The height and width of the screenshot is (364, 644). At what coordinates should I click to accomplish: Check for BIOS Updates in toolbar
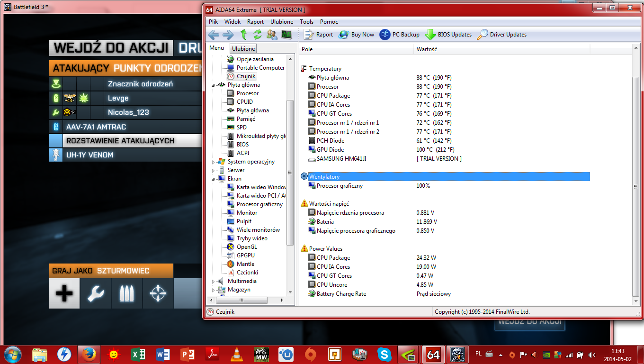coord(448,35)
